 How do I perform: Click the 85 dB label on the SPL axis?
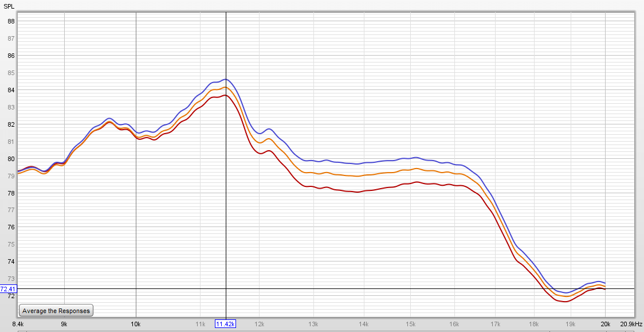pyautogui.click(x=11, y=73)
